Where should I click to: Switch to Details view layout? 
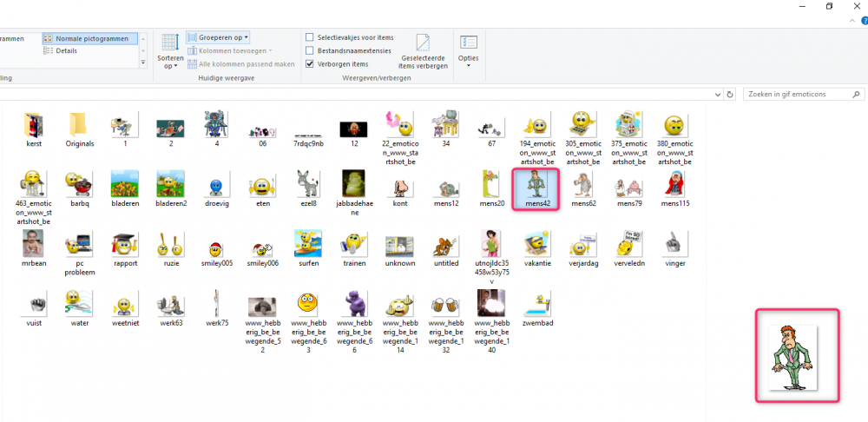(66, 51)
